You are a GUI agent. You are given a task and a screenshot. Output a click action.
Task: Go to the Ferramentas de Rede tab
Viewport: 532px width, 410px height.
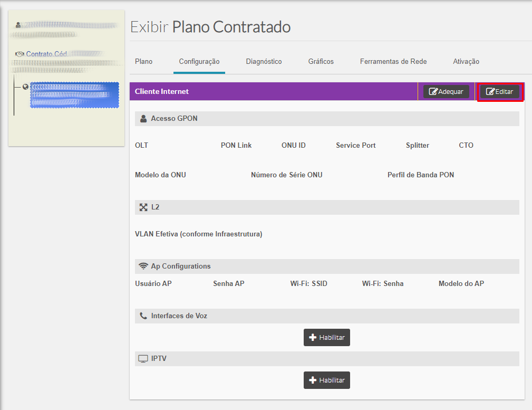click(x=393, y=62)
